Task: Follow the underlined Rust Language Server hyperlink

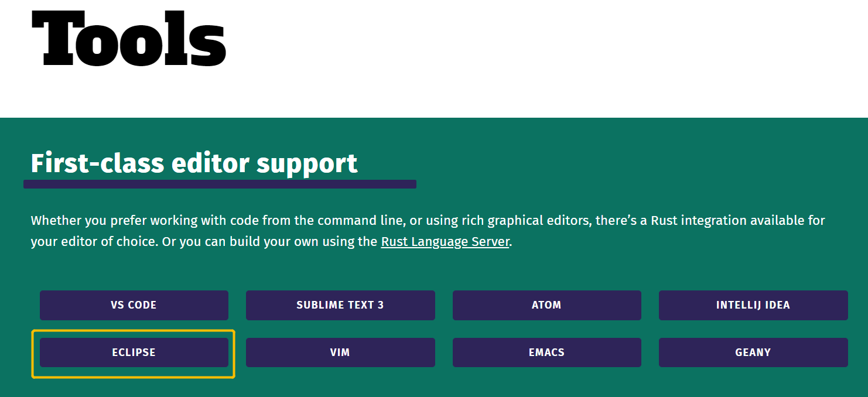Action: 444,241
